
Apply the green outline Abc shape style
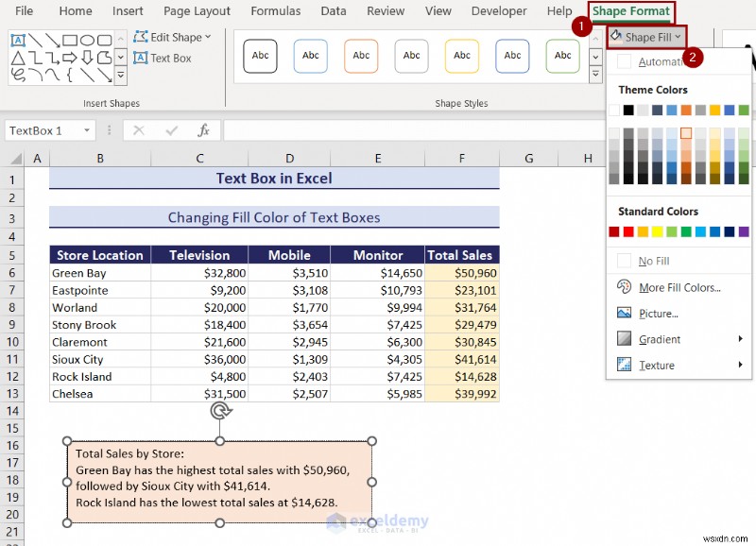(562, 56)
